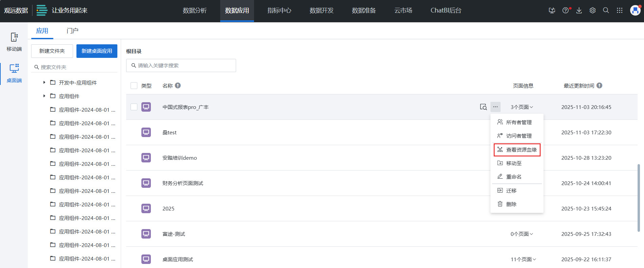The height and width of the screenshot is (268, 644).
Task: Open the nine-dot apps grid icon
Action: click(x=620, y=10)
